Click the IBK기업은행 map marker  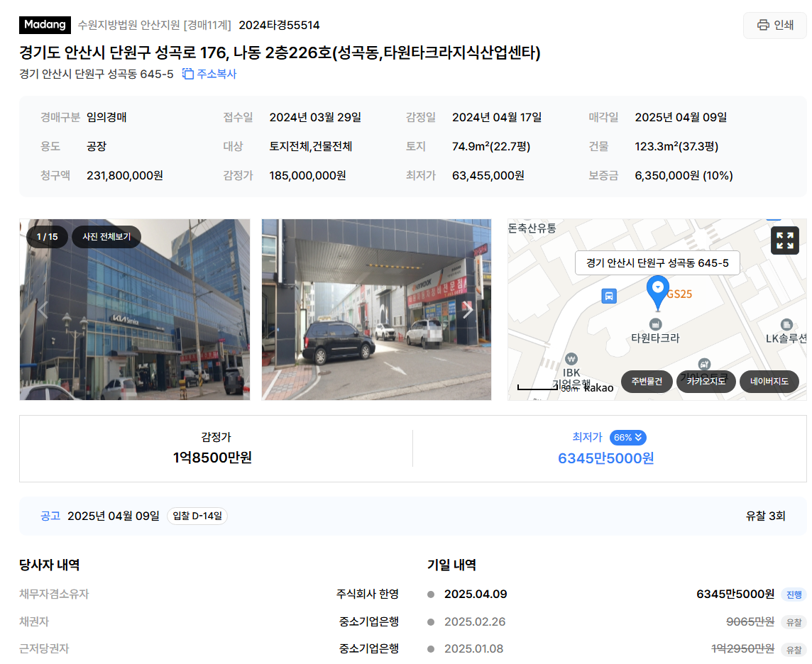[571, 359]
